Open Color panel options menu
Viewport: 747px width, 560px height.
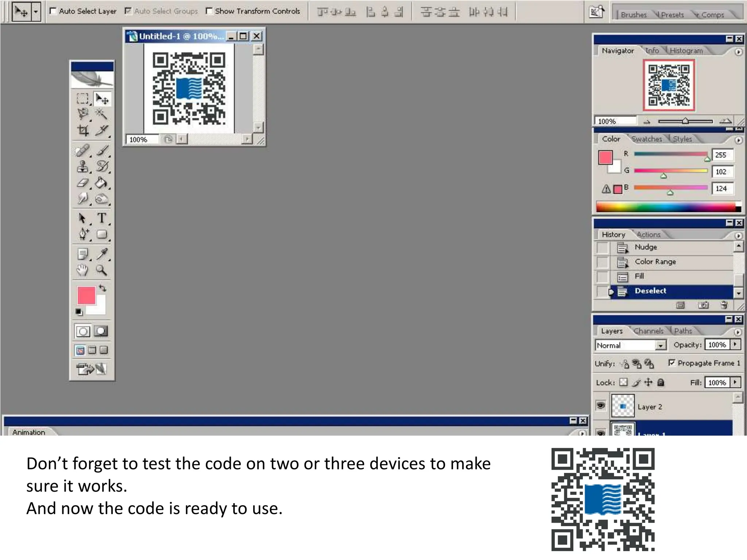(738, 140)
